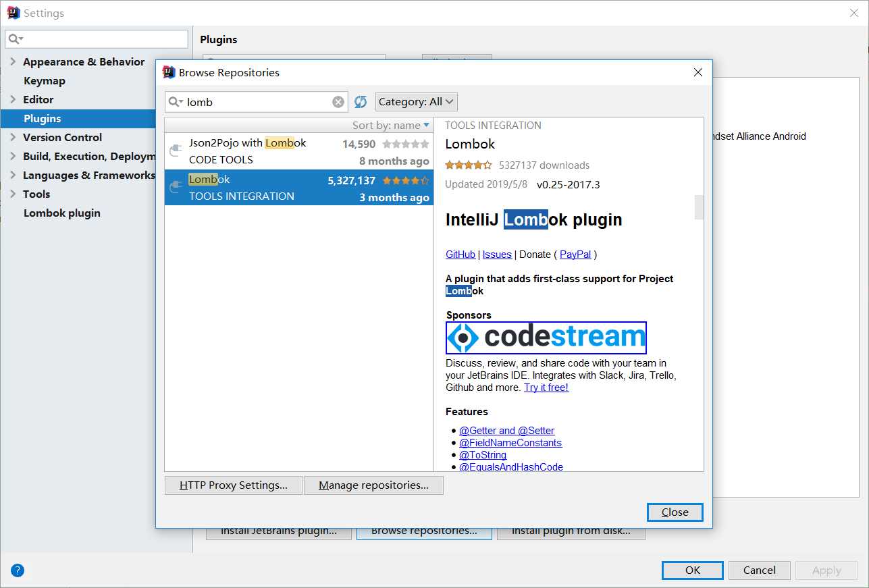Open the PayPal donate link
869x588 pixels.
pyautogui.click(x=575, y=255)
